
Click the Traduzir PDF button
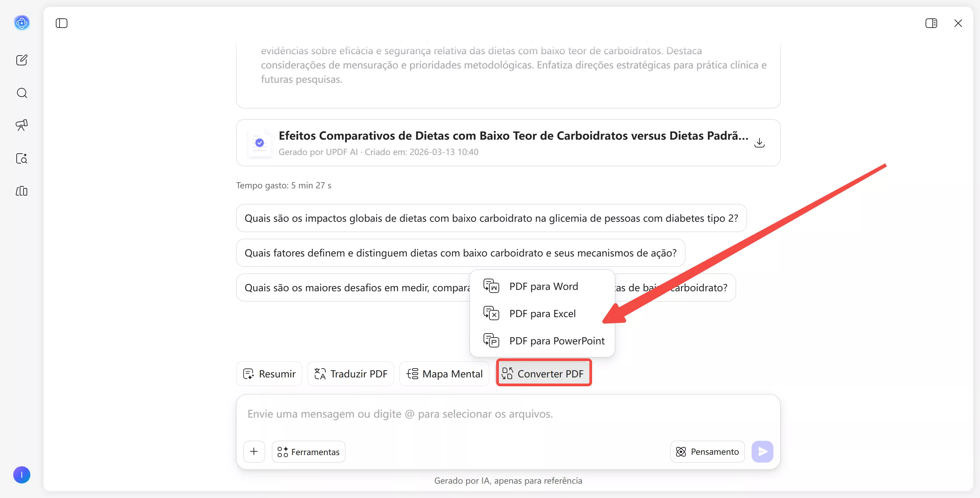(350, 373)
